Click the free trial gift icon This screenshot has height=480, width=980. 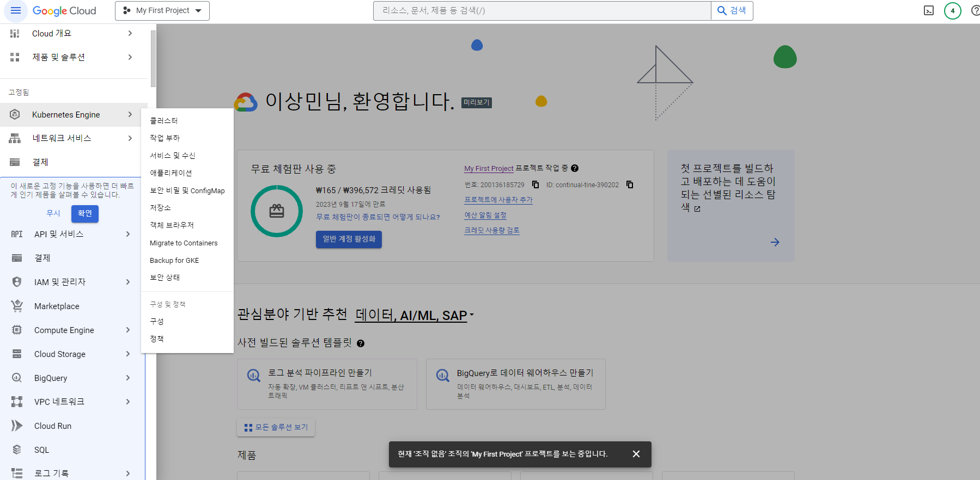(x=277, y=211)
